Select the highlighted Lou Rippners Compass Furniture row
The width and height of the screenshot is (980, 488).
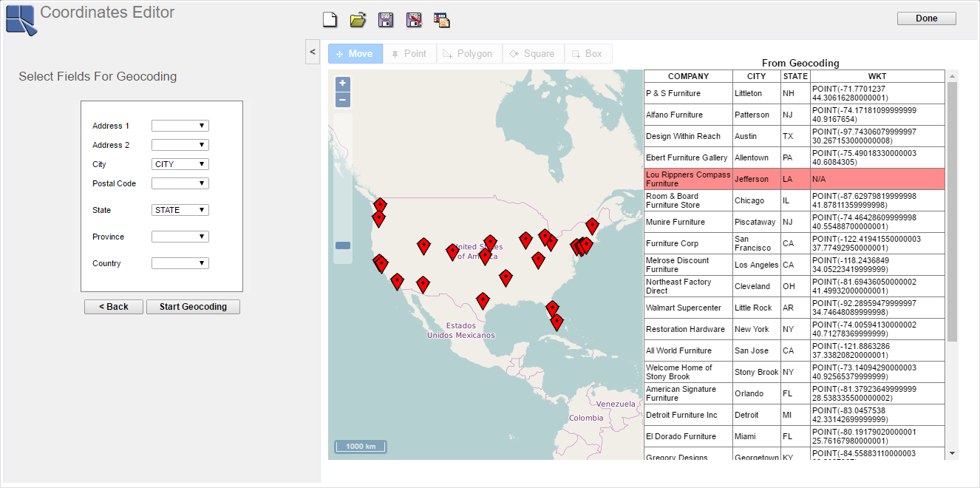click(794, 179)
